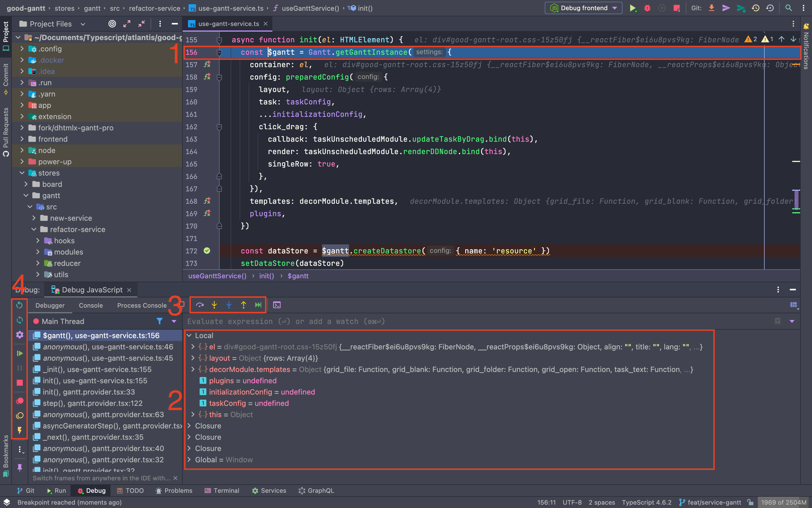The image size is (812, 508).
Task: Select the reducer folder in project tree
Action: coord(67,263)
